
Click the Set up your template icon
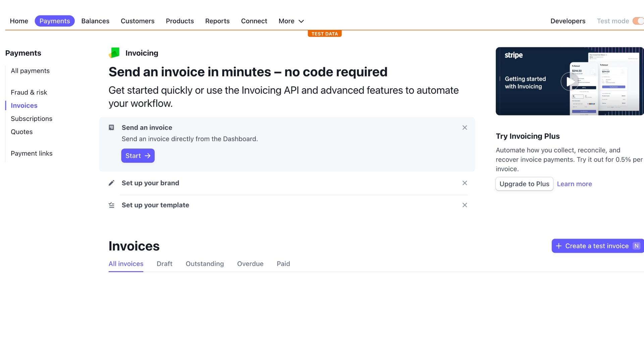(x=111, y=205)
